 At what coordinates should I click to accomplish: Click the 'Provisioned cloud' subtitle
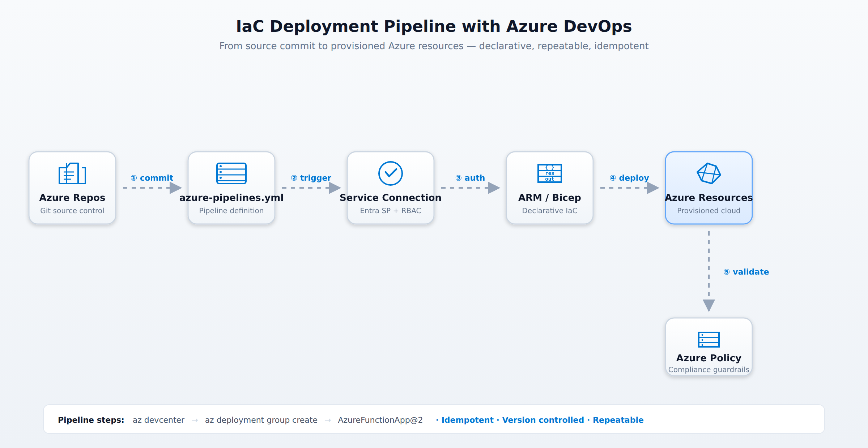coord(709,211)
